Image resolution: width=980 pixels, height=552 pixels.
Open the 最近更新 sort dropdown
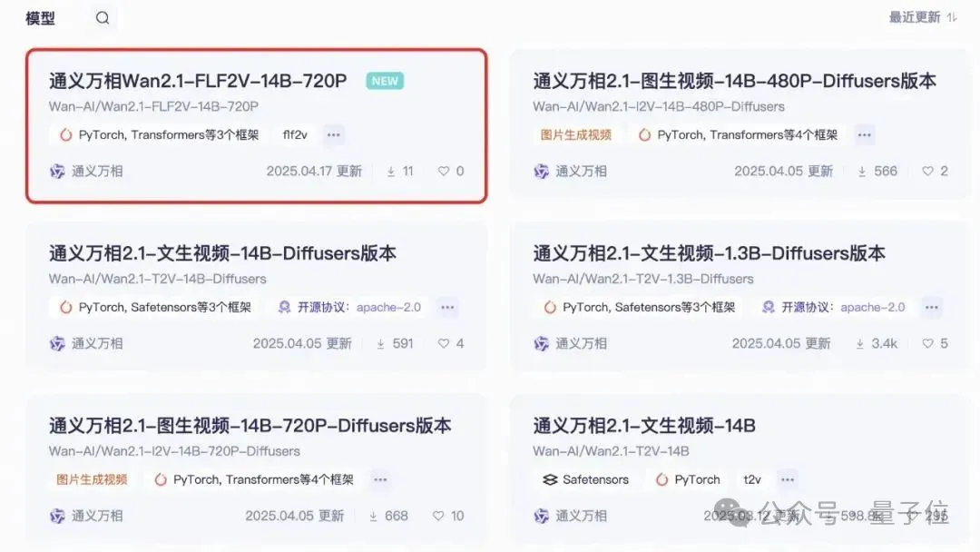pos(923,17)
